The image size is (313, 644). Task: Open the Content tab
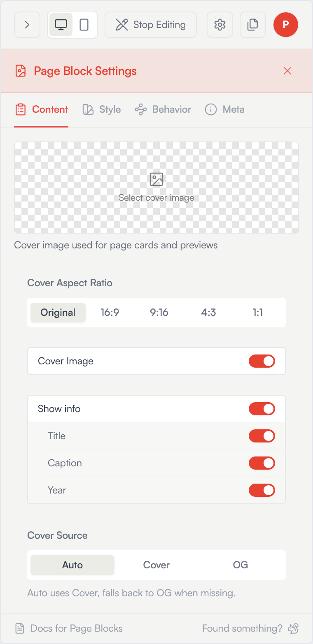point(41,109)
